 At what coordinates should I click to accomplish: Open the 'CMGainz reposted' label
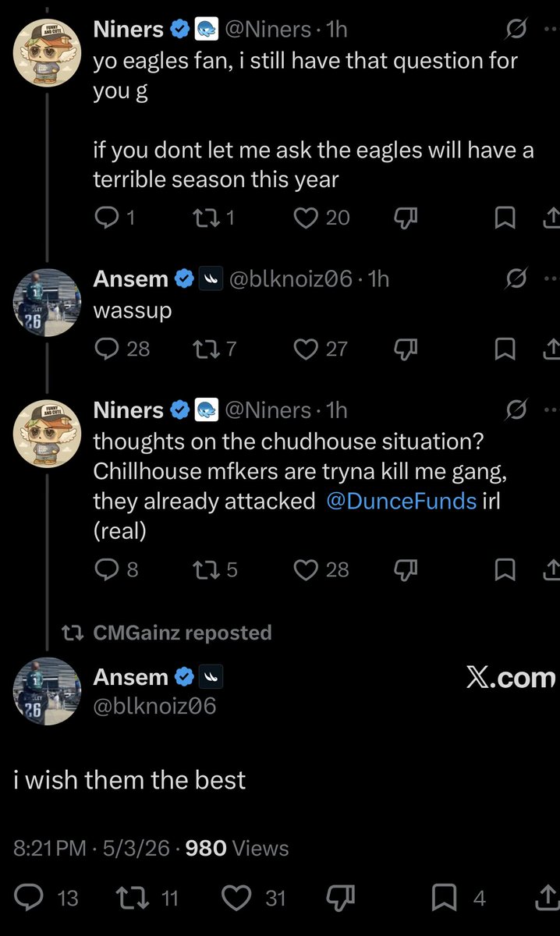pos(182,633)
